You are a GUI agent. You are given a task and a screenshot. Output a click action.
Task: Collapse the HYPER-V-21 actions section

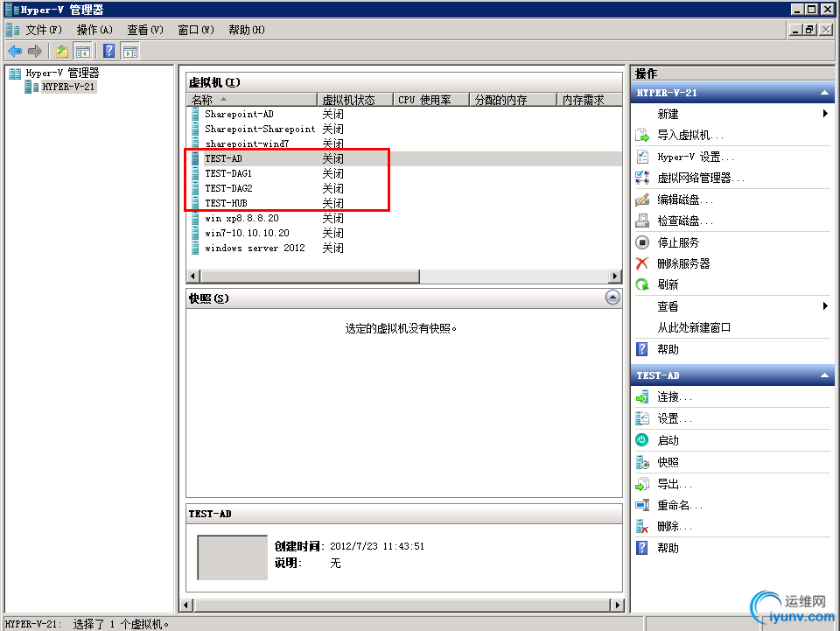pos(824,93)
